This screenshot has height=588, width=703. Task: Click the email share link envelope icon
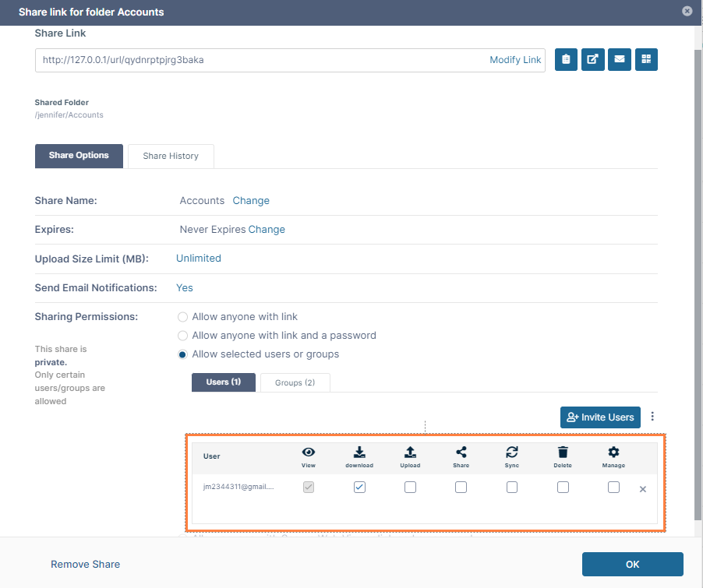pos(619,60)
